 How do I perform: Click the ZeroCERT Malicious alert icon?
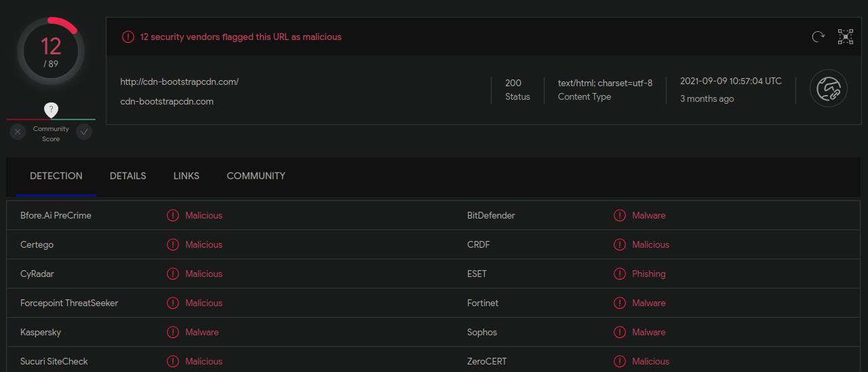(620, 361)
